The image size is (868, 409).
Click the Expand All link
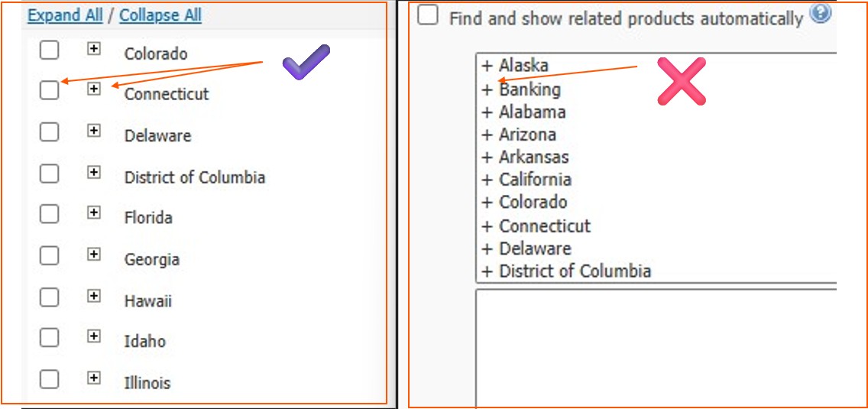(65, 15)
